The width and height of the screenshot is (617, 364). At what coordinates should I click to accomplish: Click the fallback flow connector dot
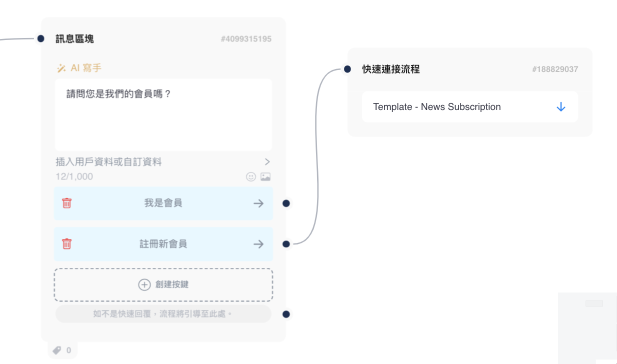coord(286,314)
